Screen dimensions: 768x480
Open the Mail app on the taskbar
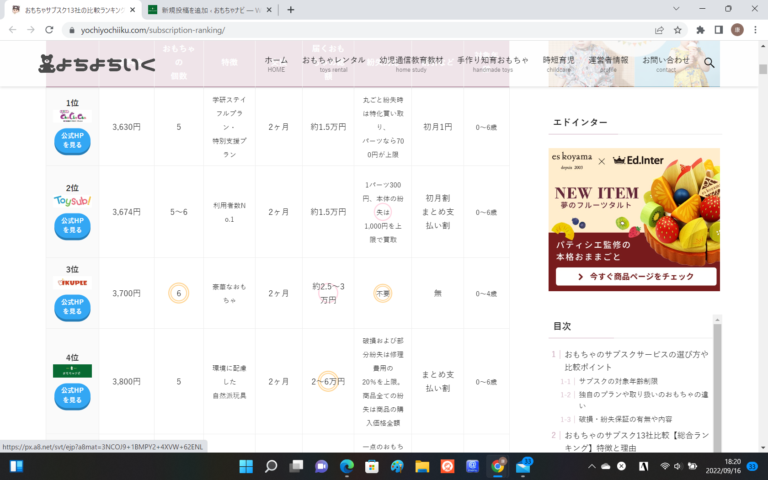523,466
